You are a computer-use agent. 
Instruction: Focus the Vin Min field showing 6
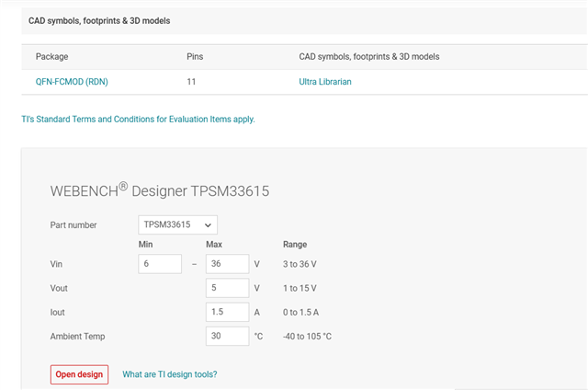[160, 264]
